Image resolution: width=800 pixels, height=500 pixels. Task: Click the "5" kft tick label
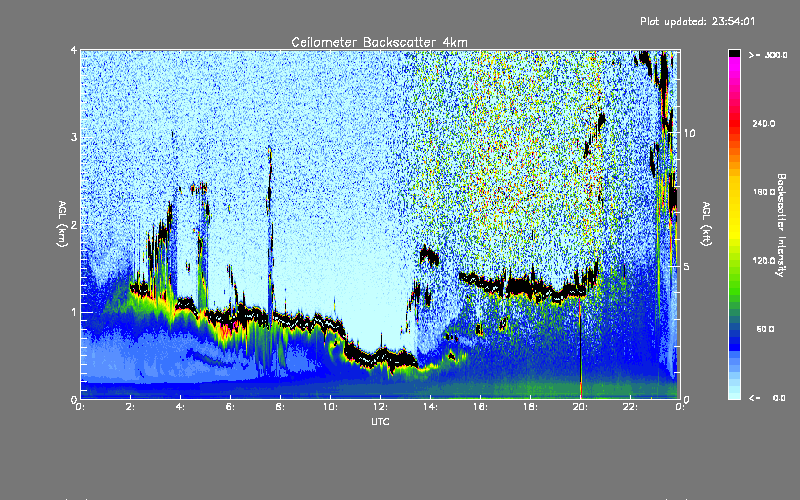click(x=686, y=267)
